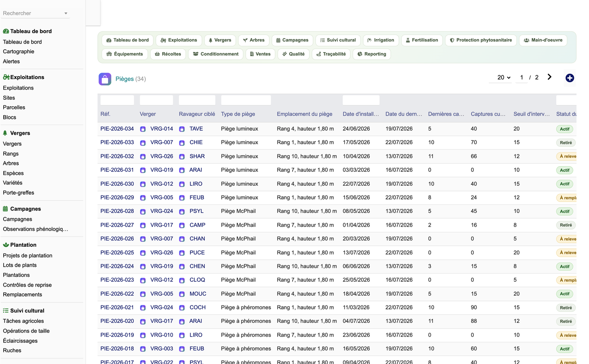
Task: Click the pest icon next to CHEN
Action: [x=182, y=267]
